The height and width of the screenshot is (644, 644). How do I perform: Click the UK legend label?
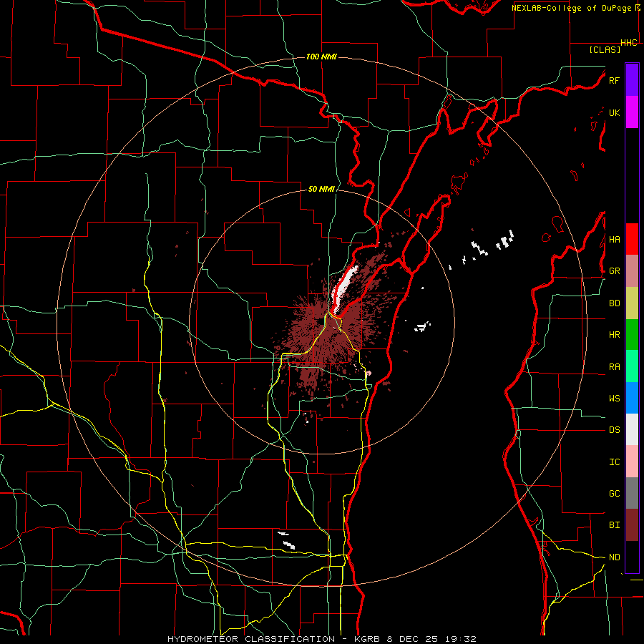614,113
